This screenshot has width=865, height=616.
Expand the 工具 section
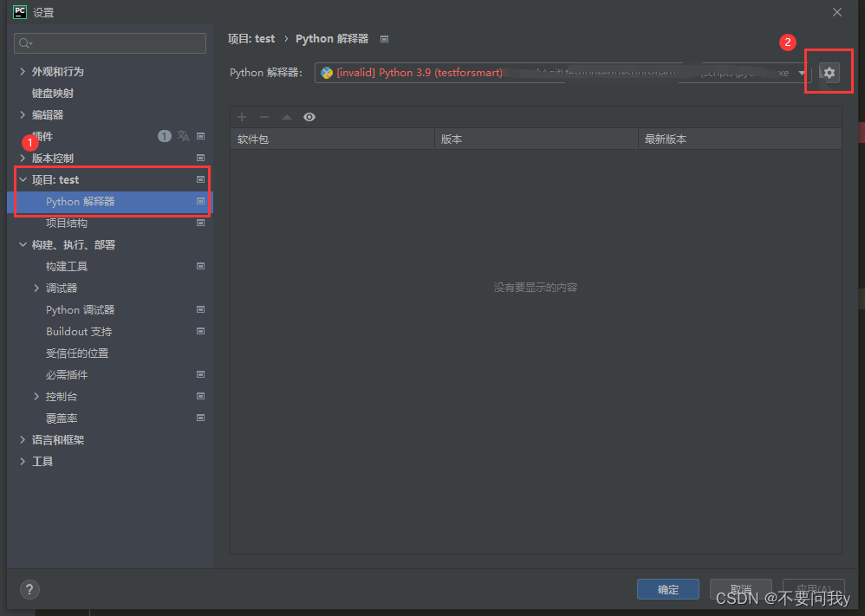23,462
